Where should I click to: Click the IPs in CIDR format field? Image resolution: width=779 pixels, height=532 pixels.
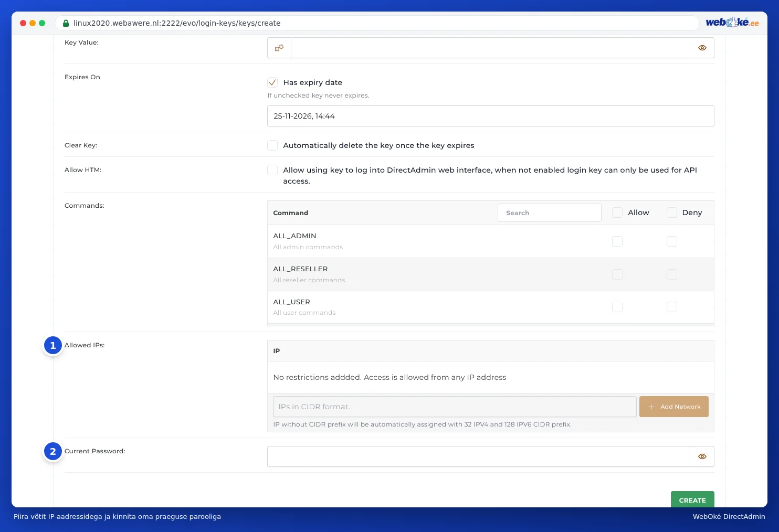click(455, 407)
